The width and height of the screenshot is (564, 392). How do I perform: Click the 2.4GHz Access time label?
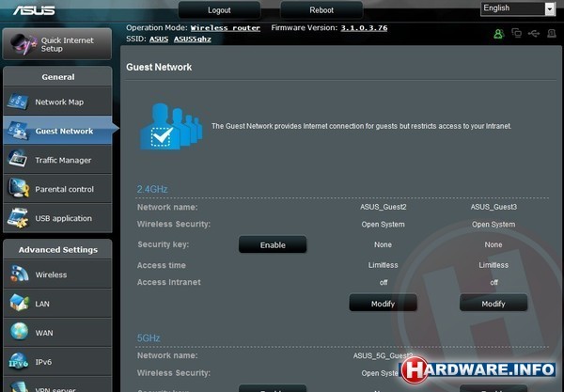(161, 265)
